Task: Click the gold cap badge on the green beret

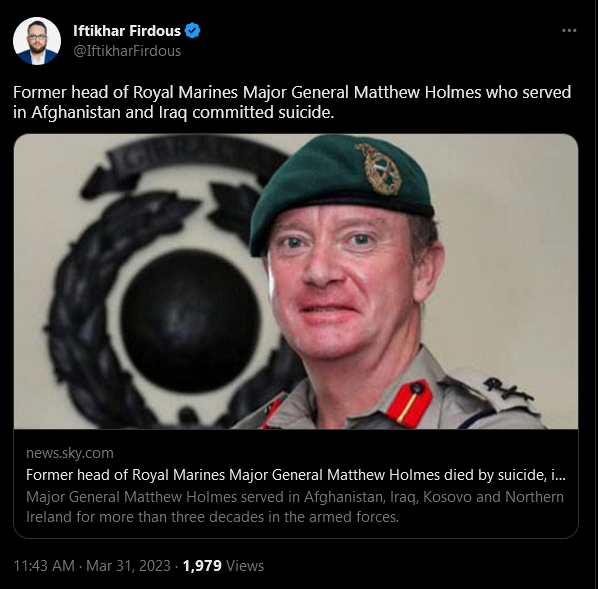Action: 379,169
